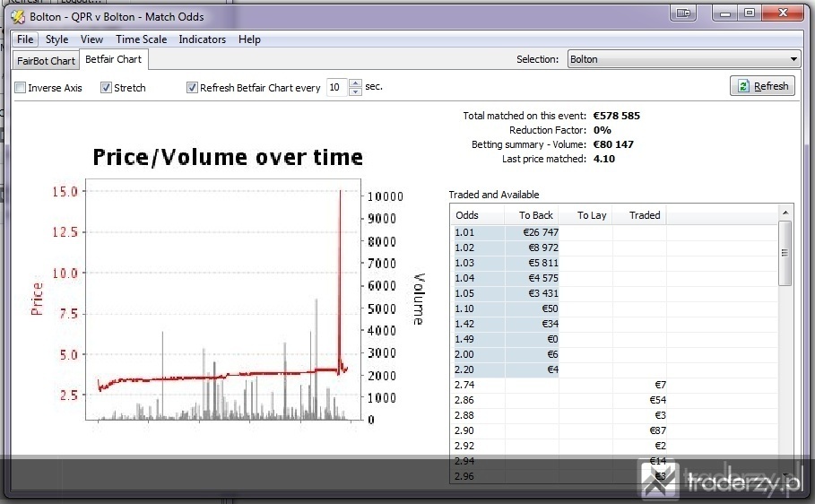Click the €8 972 To Back cell

coord(532,248)
